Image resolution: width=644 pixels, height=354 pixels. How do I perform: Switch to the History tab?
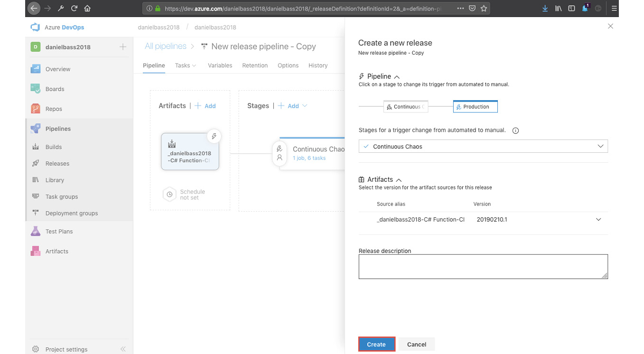(318, 65)
